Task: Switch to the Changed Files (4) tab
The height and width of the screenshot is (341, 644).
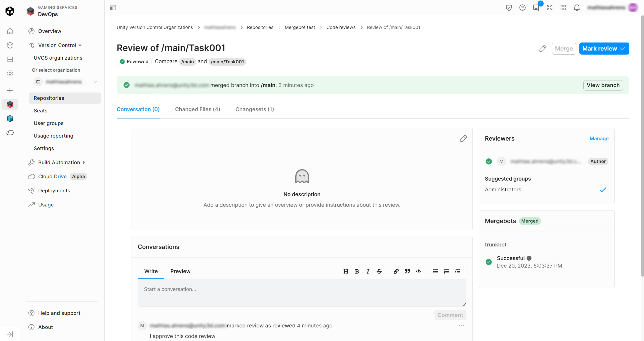Action: (x=197, y=109)
